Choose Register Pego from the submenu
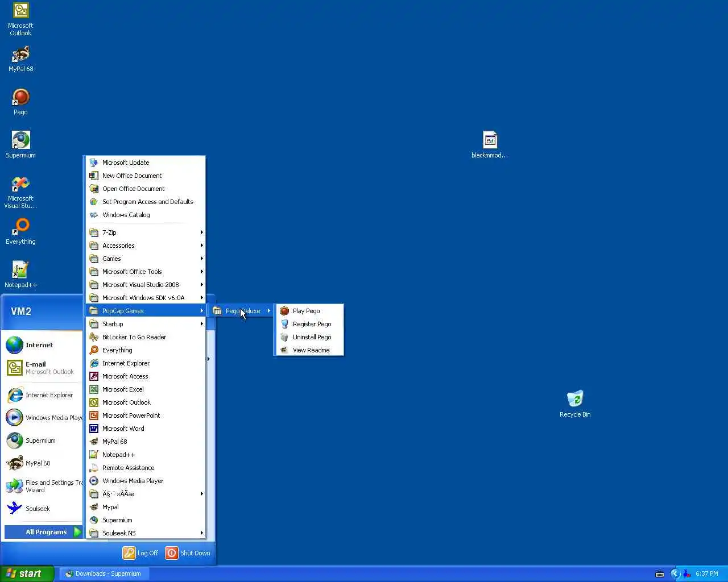The height and width of the screenshot is (582, 728). click(x=309, y=324)
